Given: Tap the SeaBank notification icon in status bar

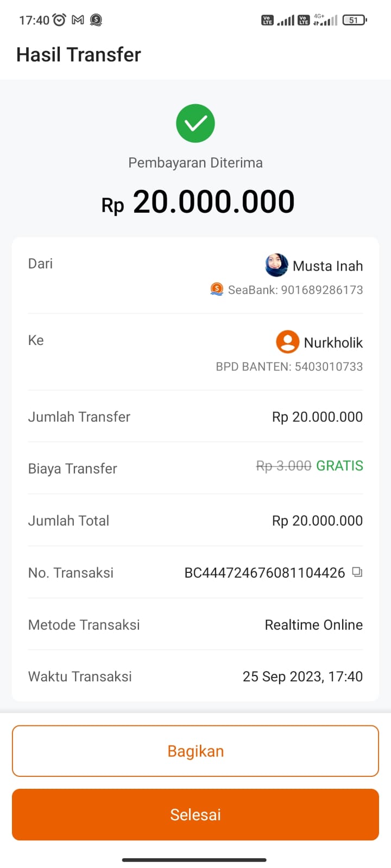Looking at the screenshot, I should pos(96,20).
